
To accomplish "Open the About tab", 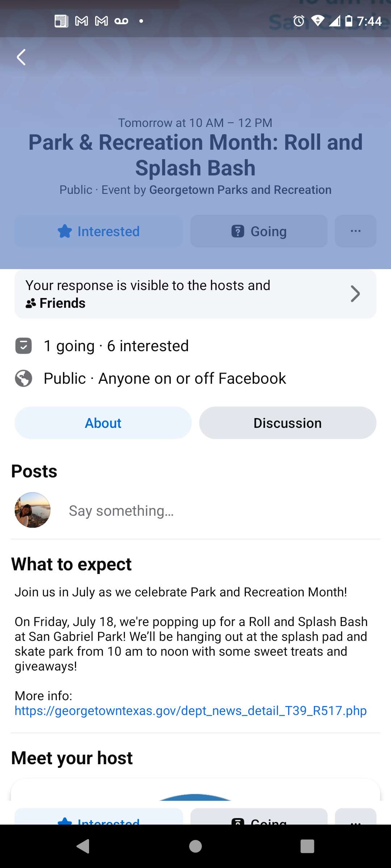I will [x=103, y=423].
